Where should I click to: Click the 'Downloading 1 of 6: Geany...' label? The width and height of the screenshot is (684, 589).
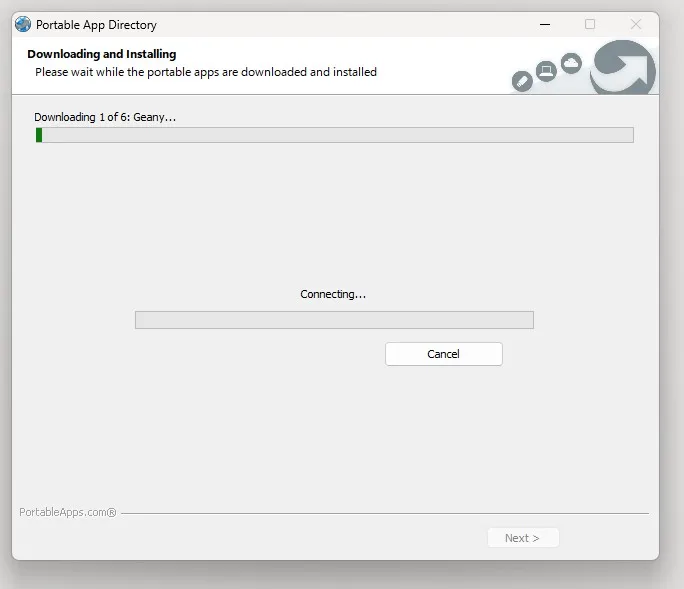click(x=105, y=117)
